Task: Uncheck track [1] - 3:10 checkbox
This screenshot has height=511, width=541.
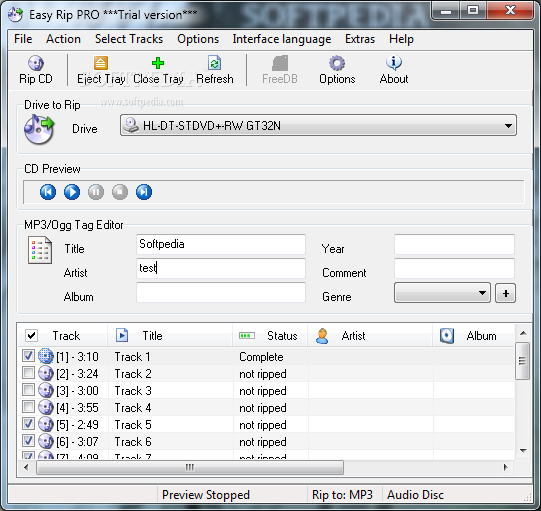Action: 28,355
